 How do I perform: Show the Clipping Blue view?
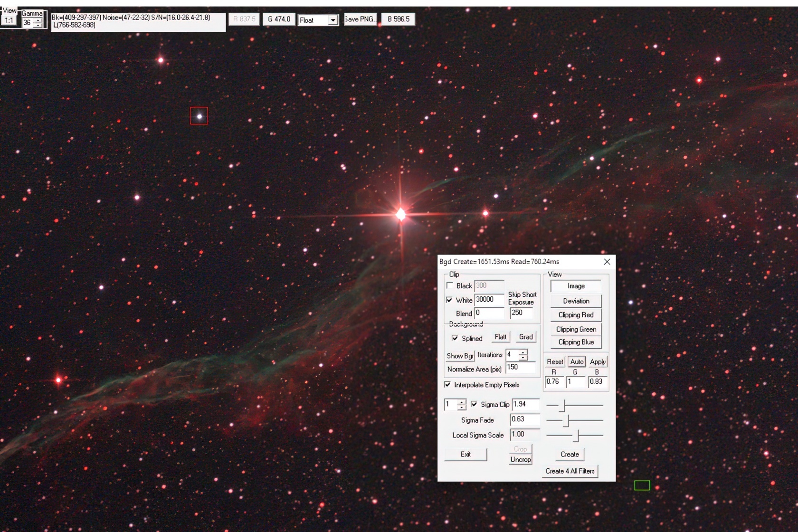pyautogui.click(x=576, y=342)
